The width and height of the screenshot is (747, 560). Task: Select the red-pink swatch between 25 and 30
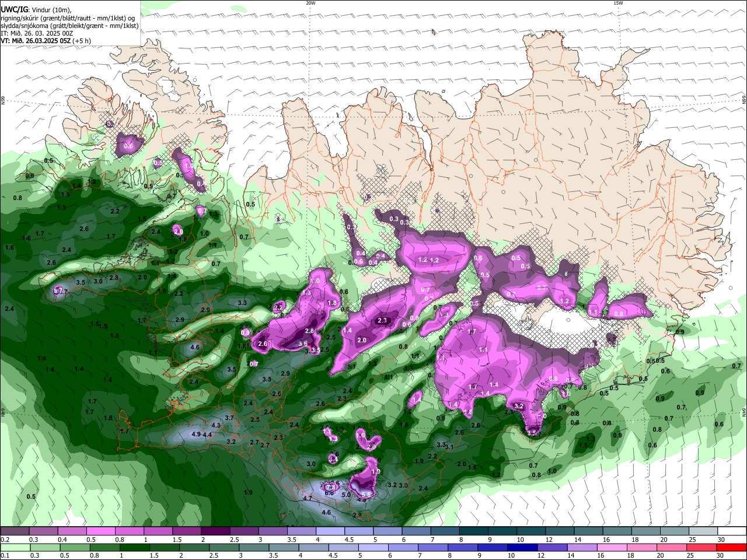coord(701,548)
